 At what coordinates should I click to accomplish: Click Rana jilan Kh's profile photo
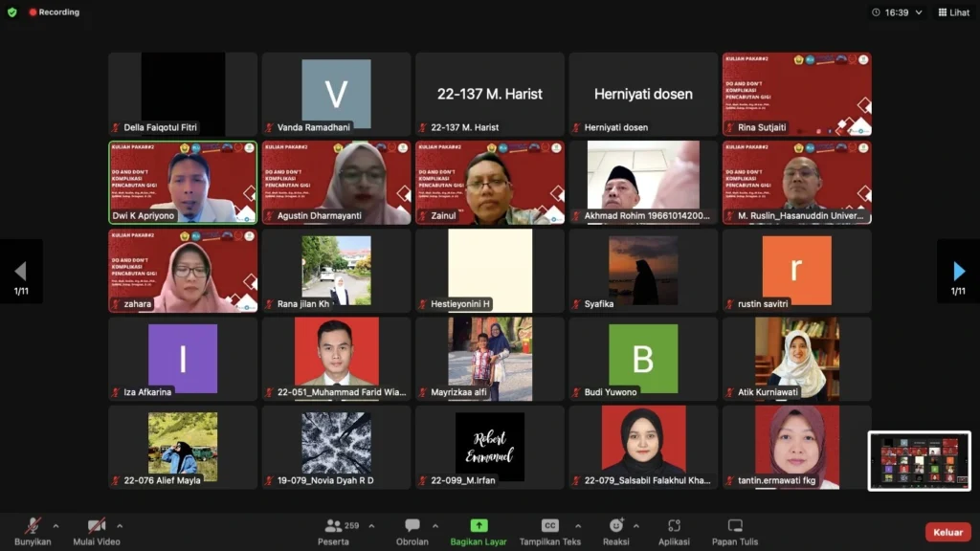[x=336, y=270]
